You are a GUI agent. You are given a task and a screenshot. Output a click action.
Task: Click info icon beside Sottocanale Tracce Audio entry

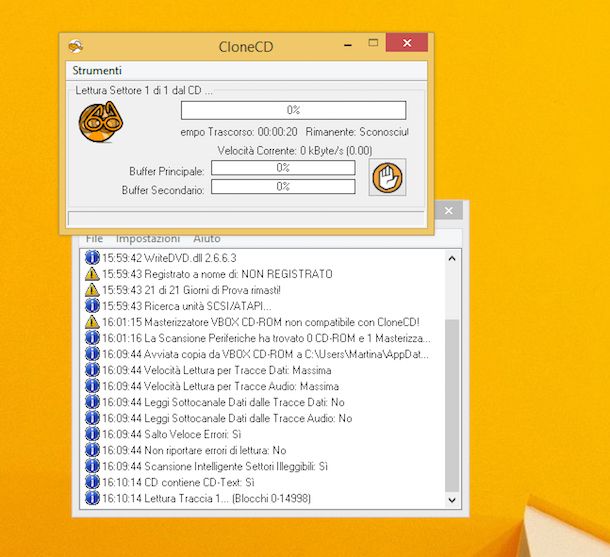pos(92,418)
